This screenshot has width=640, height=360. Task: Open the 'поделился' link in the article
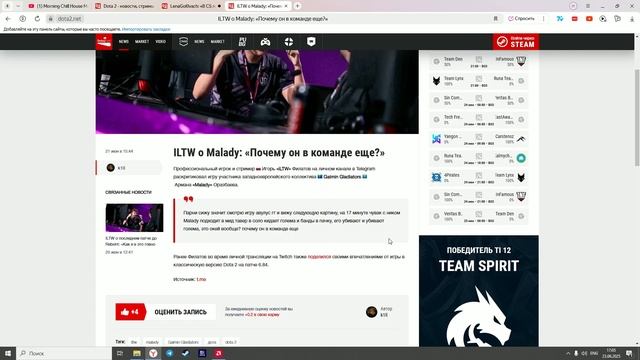319,257
